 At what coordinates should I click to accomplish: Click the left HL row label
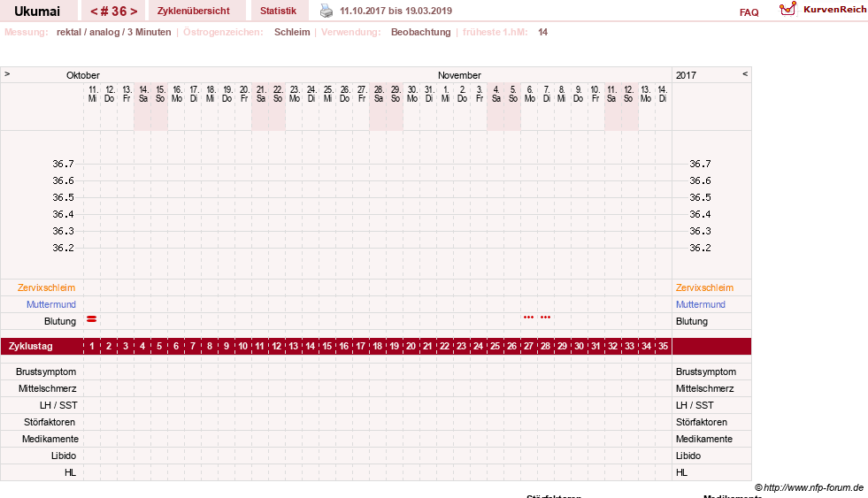(x=70, y=472)
